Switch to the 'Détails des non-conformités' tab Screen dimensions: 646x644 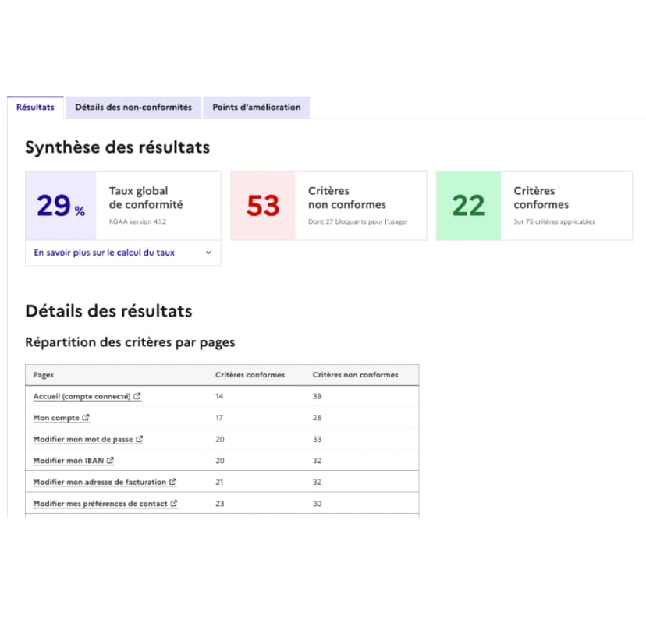133,107
